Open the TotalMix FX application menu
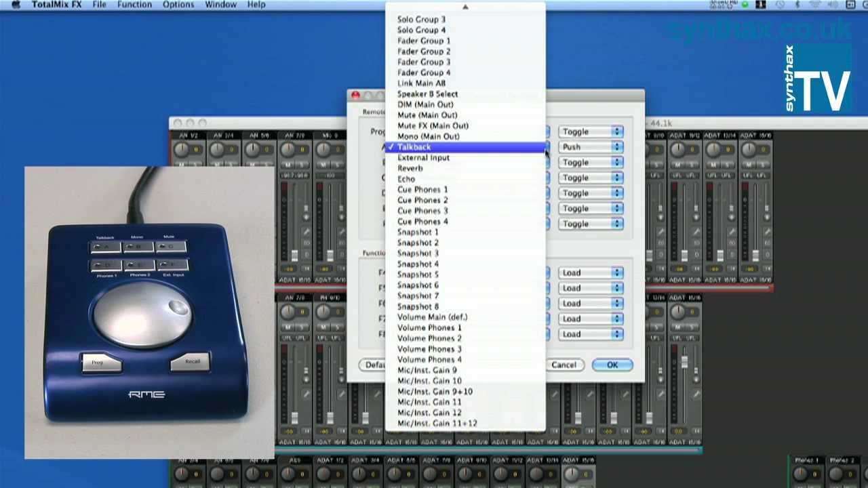This screenshot has width=868, height=488. (56, 5)
